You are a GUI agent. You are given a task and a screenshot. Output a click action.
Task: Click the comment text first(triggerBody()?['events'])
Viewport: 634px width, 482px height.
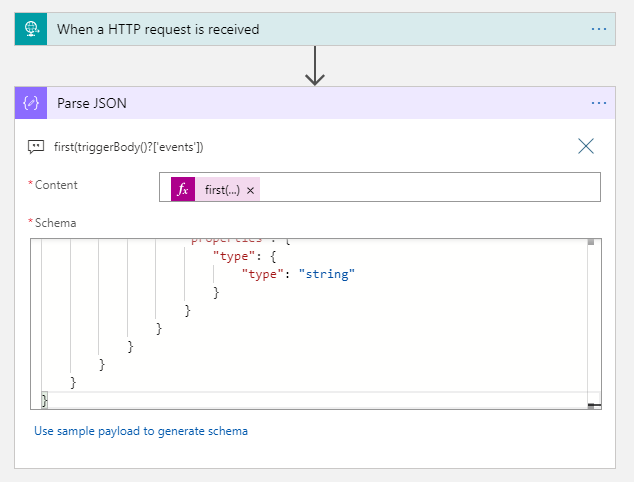pos(129,147)
